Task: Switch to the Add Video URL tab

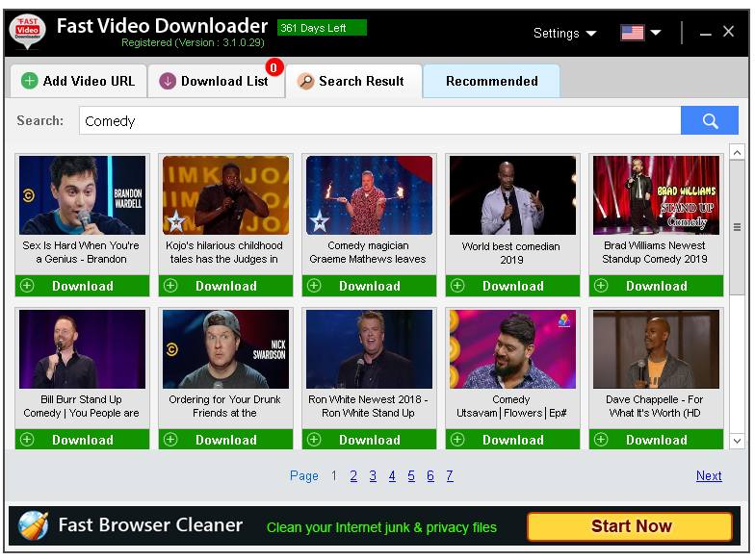Action: [x=79, y=81]
